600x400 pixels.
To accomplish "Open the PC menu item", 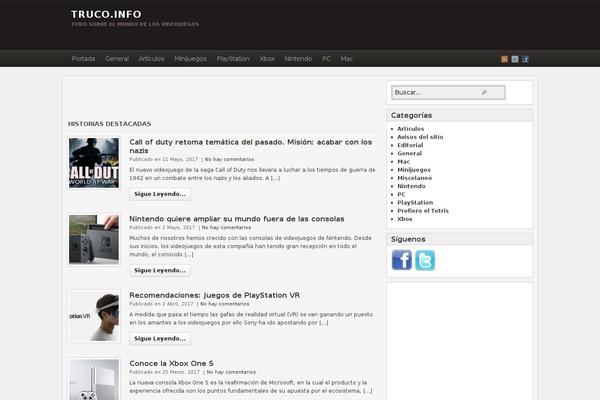I will click(x=326, y=59).
